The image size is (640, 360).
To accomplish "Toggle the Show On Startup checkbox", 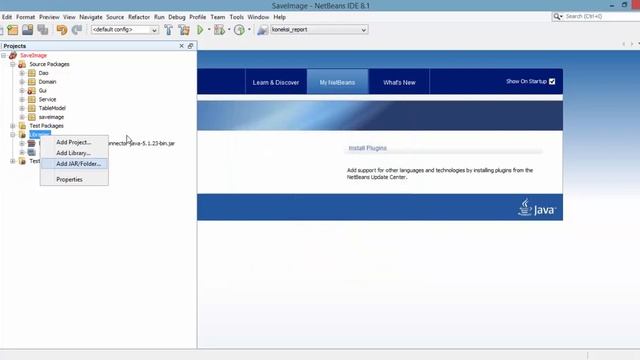I will click(x=552, y=82).
